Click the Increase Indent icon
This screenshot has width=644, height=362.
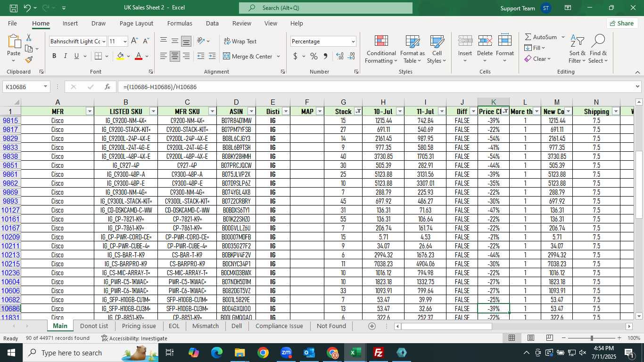[212, 56]
